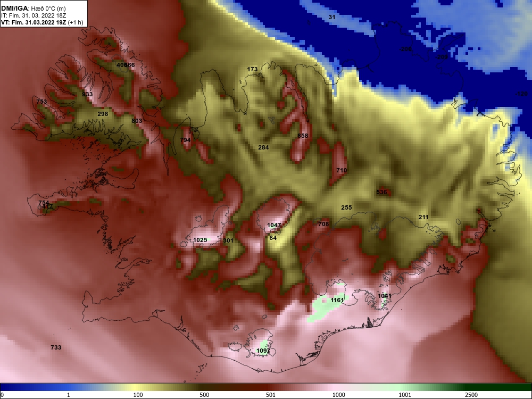Click the 'DMI/IGA: Hæð 0°C (m)' title text
The image size is (532, 399).
[x=33, y=9]
